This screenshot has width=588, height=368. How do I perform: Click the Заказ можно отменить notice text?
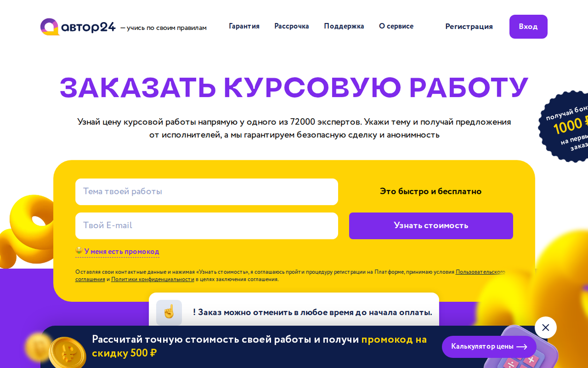(x=312, y=312)
